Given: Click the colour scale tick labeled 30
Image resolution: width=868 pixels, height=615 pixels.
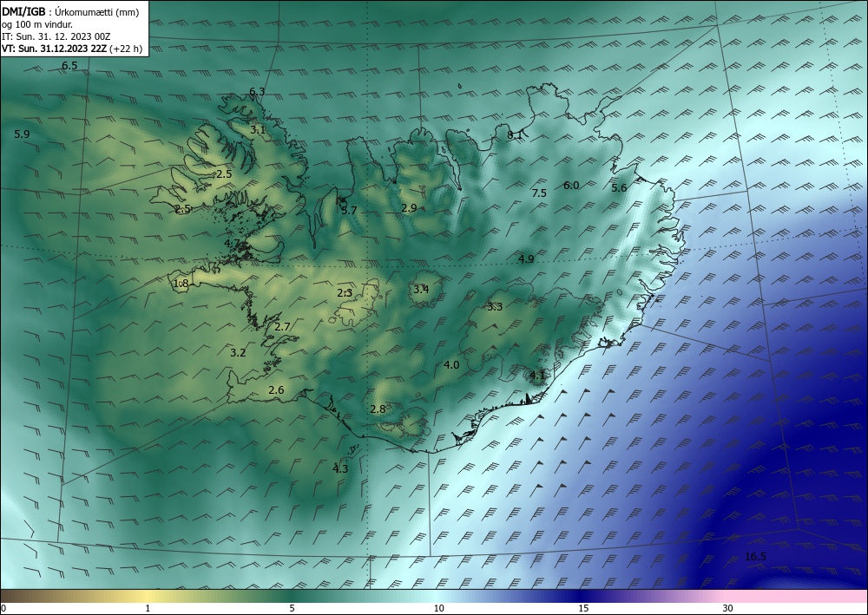Looking at the screenshot, I should click(x=727, y=609).
